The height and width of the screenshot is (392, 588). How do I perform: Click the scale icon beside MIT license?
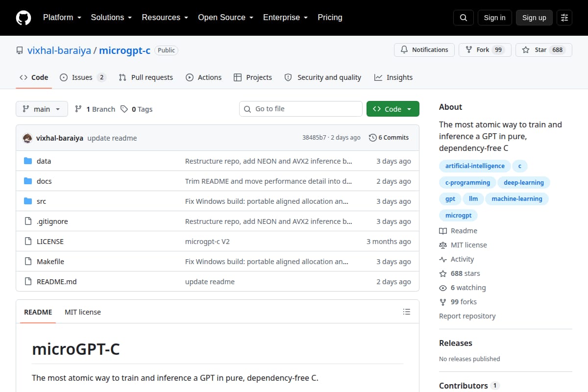pyautogui.click(x=443, y=245)
